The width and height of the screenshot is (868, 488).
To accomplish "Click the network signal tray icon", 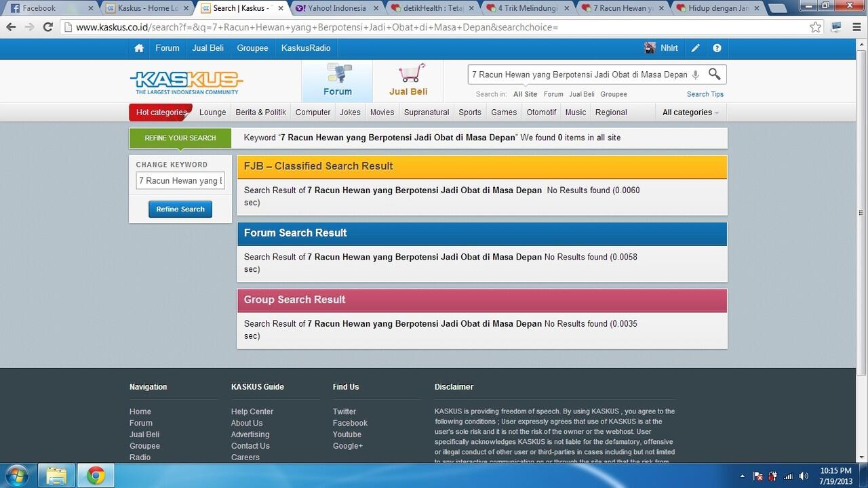I will pyautogui.click(x=788, y=476).
